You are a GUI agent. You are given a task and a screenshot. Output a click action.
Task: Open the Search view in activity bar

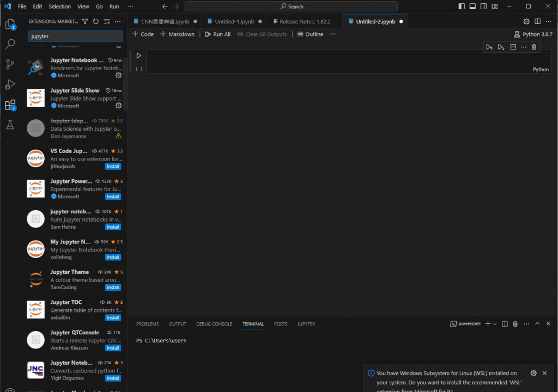(x=10, y=44)
